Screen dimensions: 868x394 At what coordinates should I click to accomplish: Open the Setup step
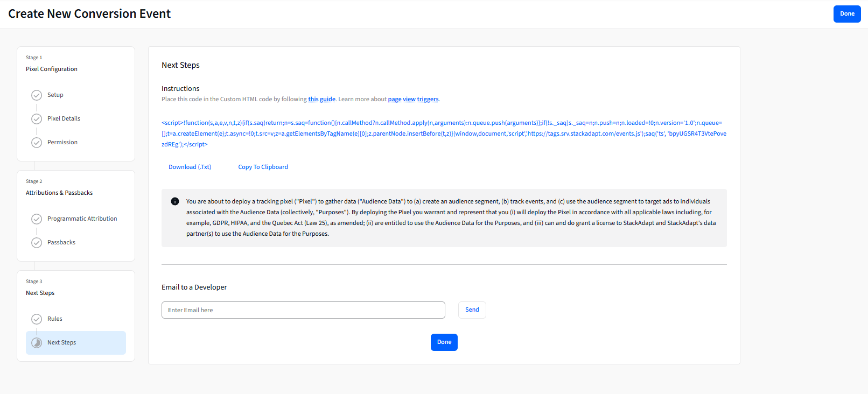point(55,95)
